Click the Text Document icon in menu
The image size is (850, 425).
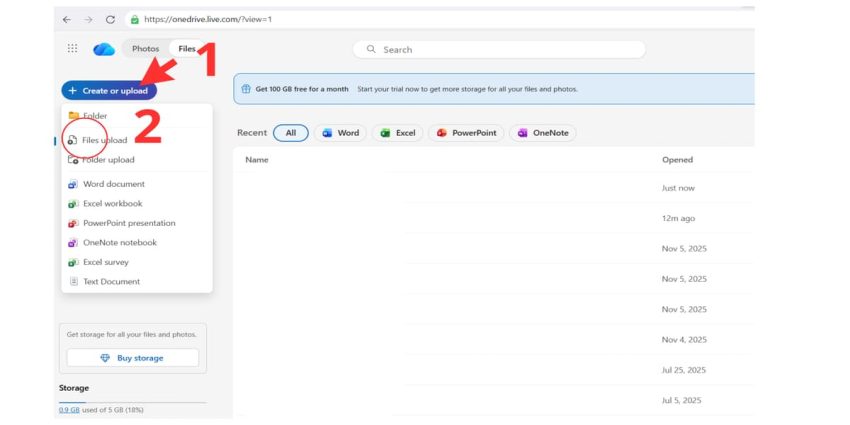(74, 282)
